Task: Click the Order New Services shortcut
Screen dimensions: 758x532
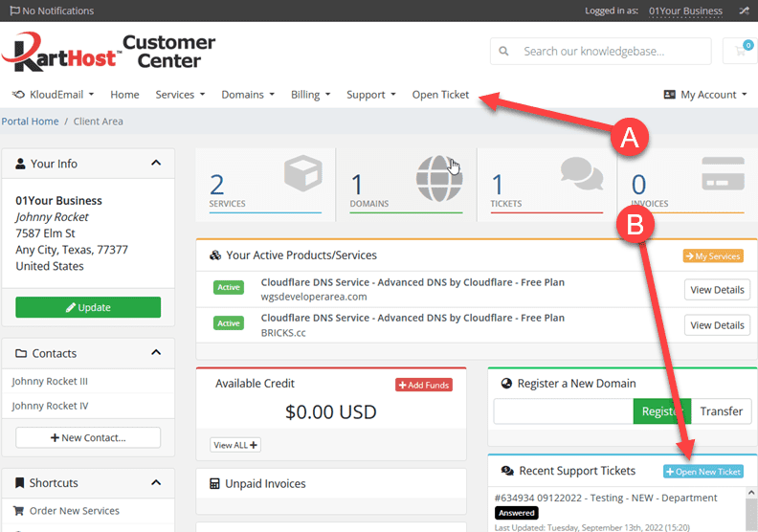Action: [x=75, y=511]
